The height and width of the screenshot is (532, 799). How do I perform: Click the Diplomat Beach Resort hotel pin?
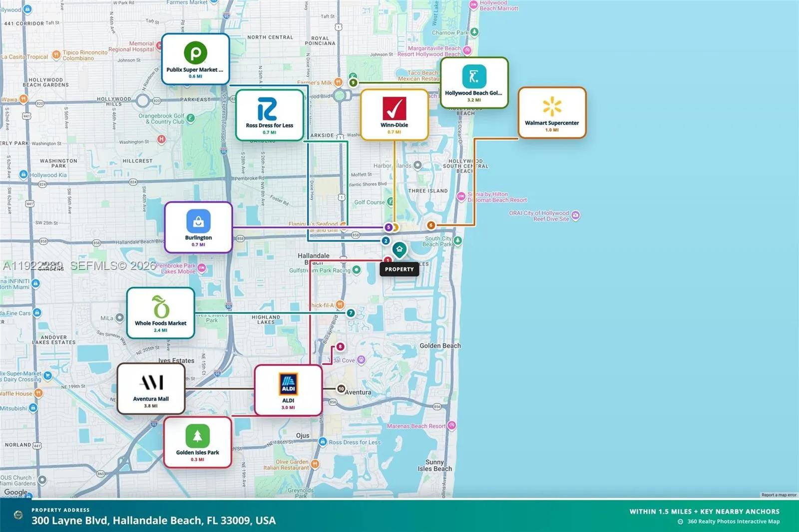(x=461, y=196)
